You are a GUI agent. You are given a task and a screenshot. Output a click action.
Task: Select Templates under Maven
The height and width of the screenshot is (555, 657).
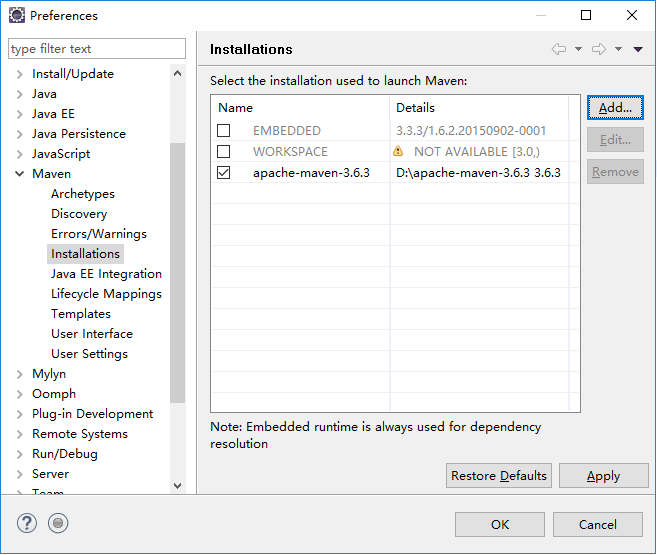(81, 314)
